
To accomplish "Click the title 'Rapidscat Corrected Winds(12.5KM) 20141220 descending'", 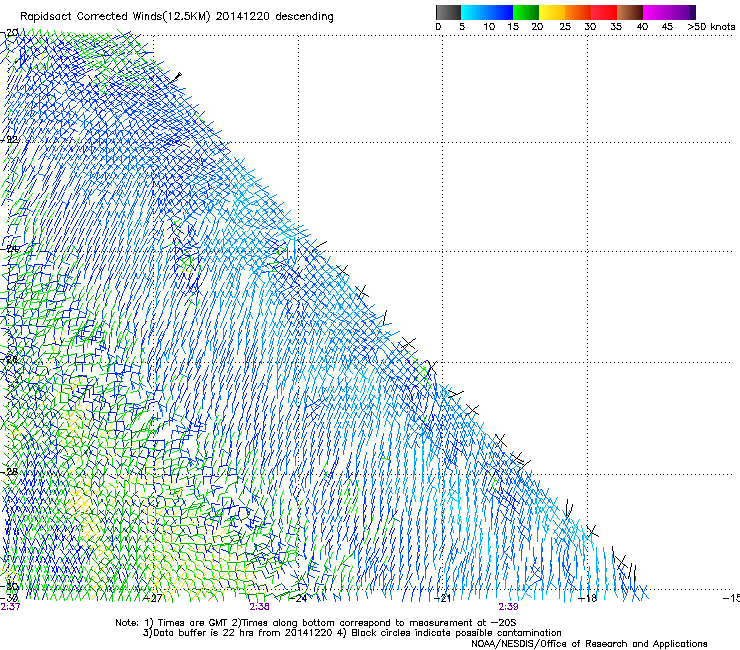I will (x=177, y=17).
